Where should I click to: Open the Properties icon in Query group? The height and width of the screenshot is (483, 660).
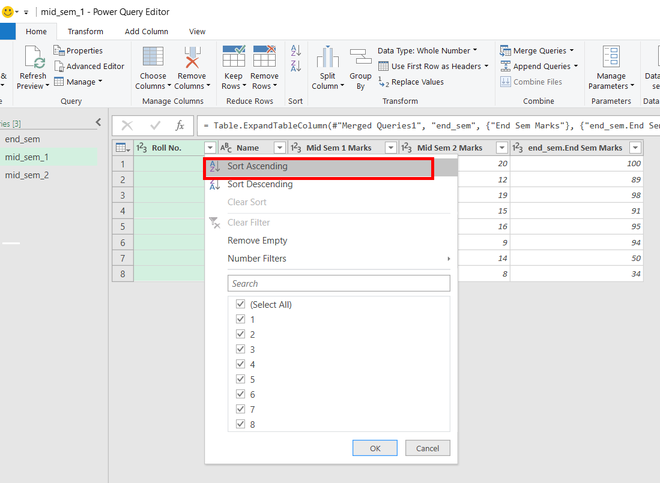(59, 51)
